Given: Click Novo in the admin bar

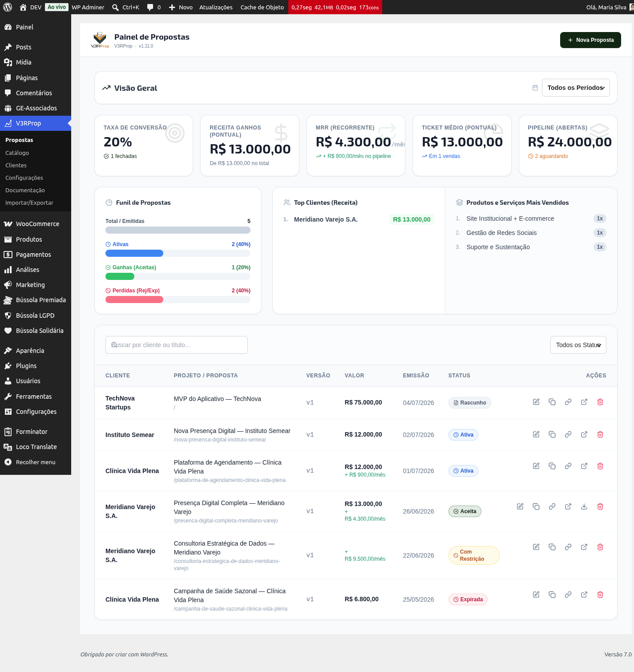Looking at the screenshot, I should 181,7.
